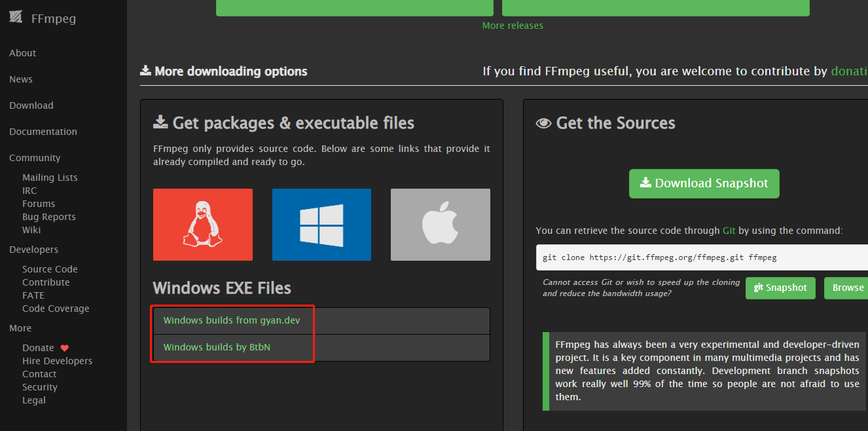This screenshot has height=431, width=868.
Task: Select the Linux penguin platform icon
Action: [x=203, y=224]
